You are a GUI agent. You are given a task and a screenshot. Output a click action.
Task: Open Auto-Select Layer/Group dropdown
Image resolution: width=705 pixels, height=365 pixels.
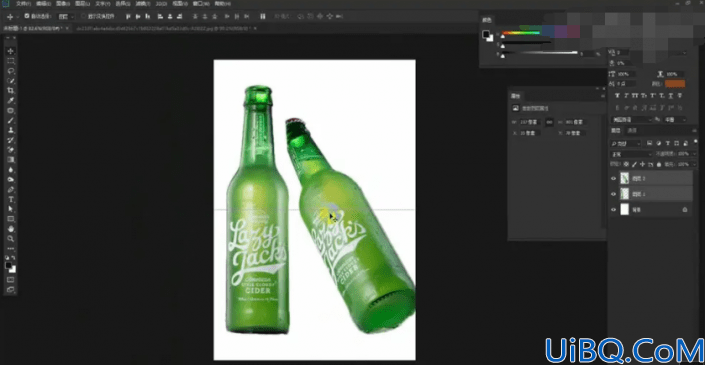click(66, 17)
